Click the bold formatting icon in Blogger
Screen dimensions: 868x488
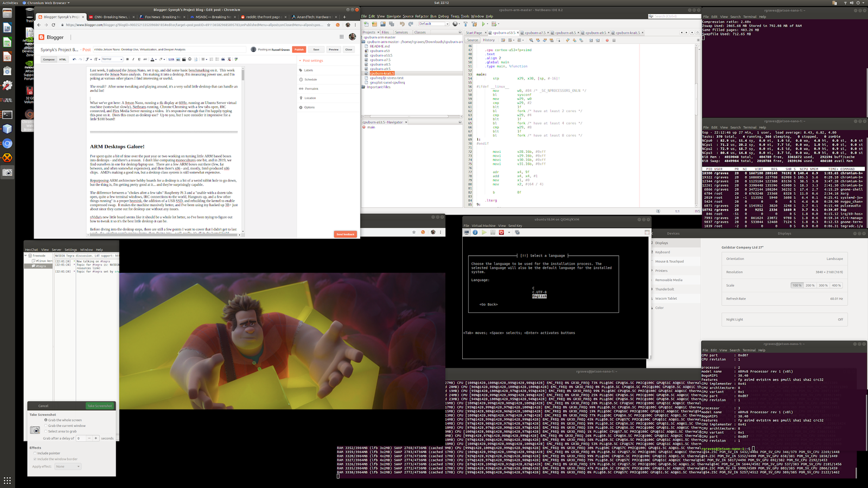coord(127,59)
